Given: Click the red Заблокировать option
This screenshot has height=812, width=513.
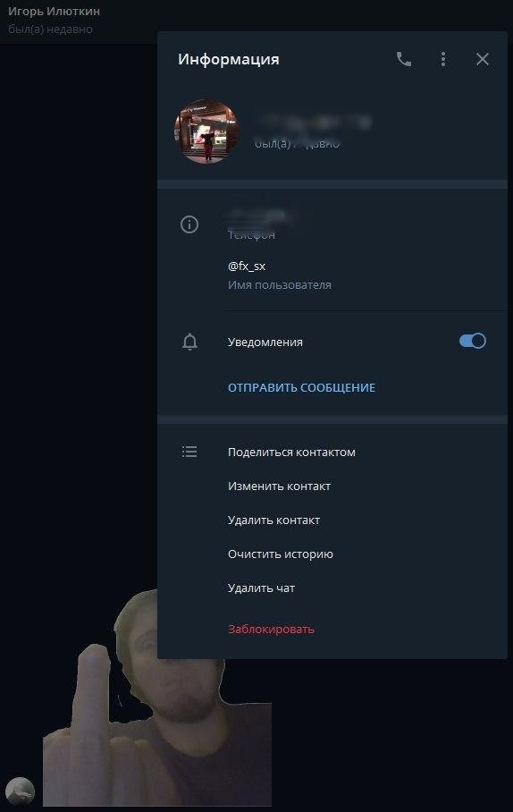Looking at the screenshot, I should tap(272, 630).
